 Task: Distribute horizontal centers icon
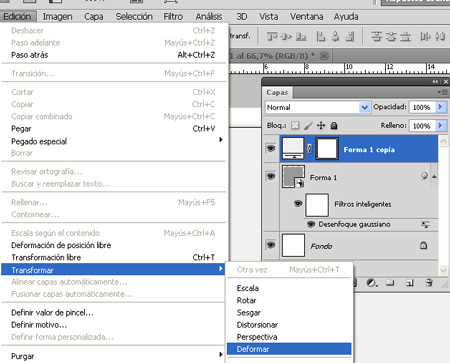pos(440,36)
